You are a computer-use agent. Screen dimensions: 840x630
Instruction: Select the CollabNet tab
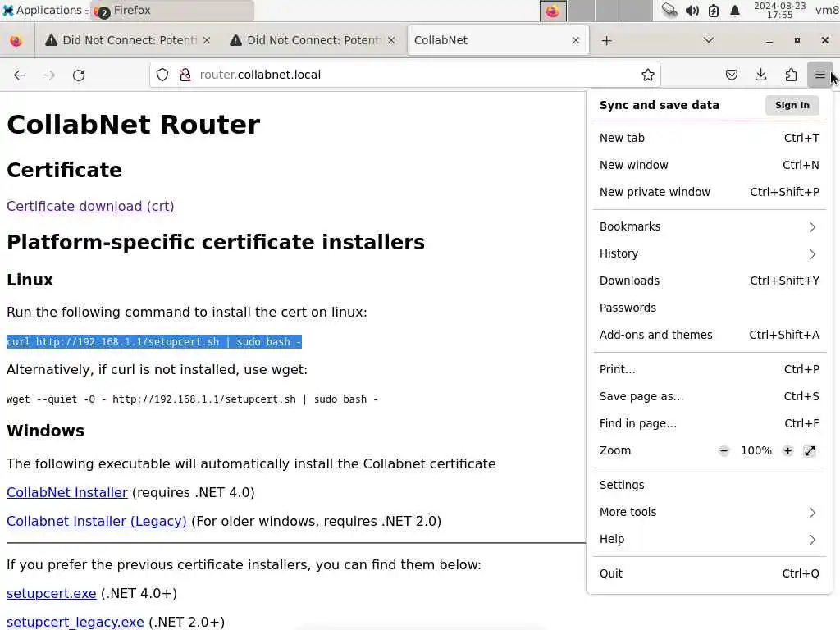[497, 41]
